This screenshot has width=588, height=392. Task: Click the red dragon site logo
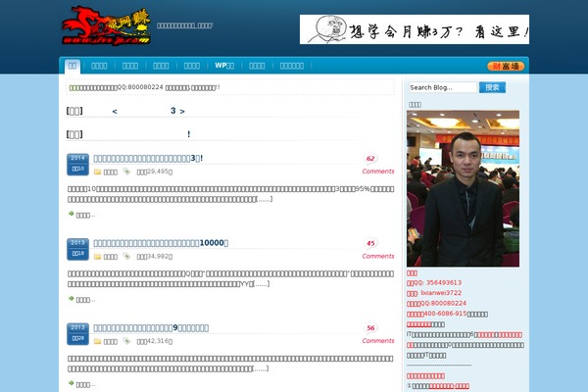(106, 25)
